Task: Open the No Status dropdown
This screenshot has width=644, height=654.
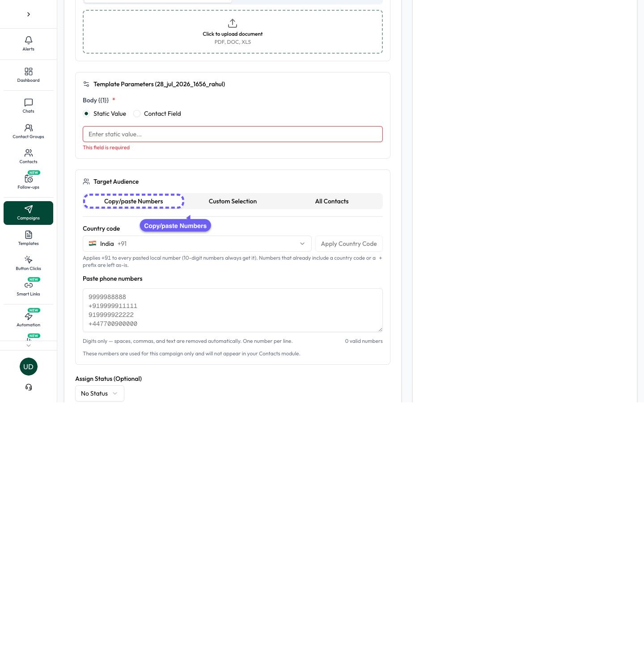Action: coord(100,393)
